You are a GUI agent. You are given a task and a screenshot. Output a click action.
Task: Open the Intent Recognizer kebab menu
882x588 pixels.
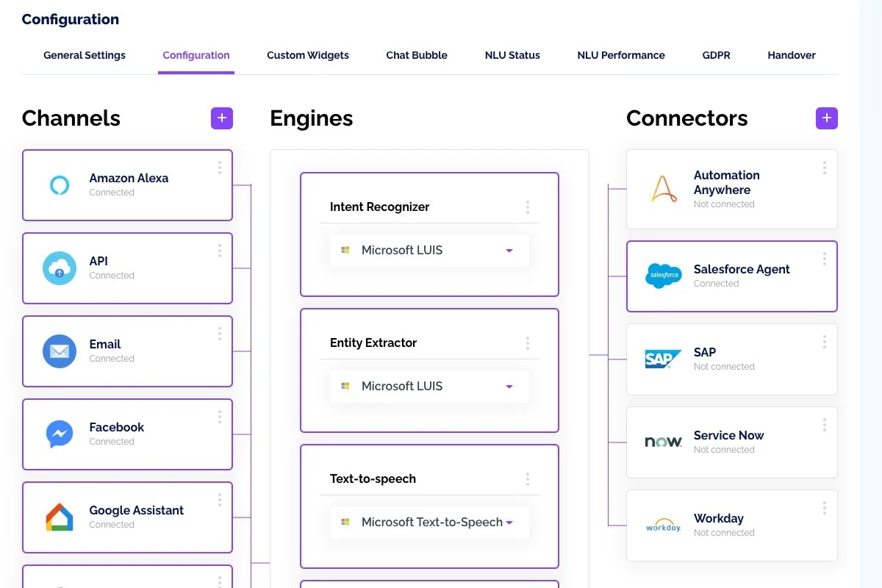[x=527, y=207]
